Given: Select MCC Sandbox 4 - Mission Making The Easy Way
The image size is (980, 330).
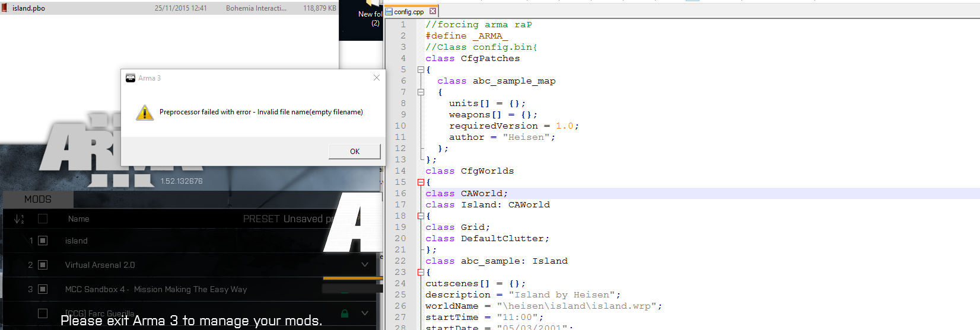Looking at the screenshot, I should [x=156, y=289].
